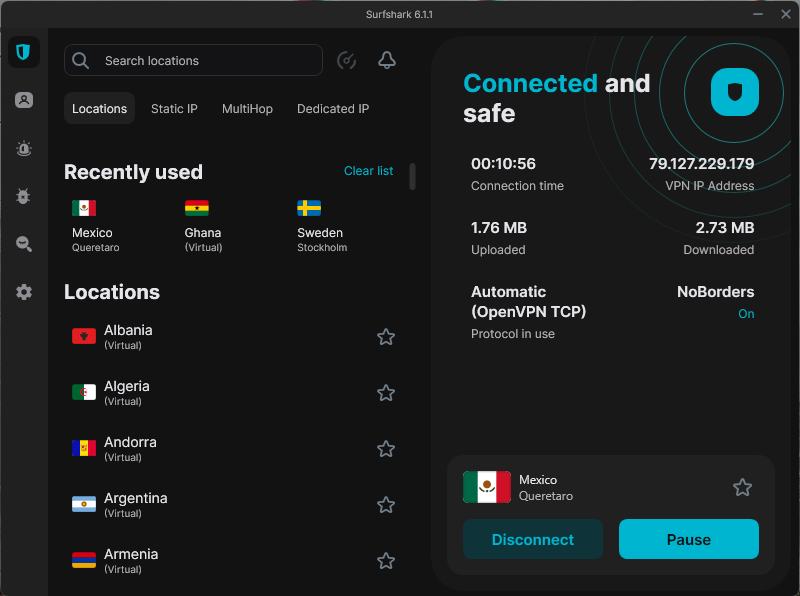Viewport: 800px width, 596px height.
Task: Click the magnifier icon in search box
Action: coord(81,61)
